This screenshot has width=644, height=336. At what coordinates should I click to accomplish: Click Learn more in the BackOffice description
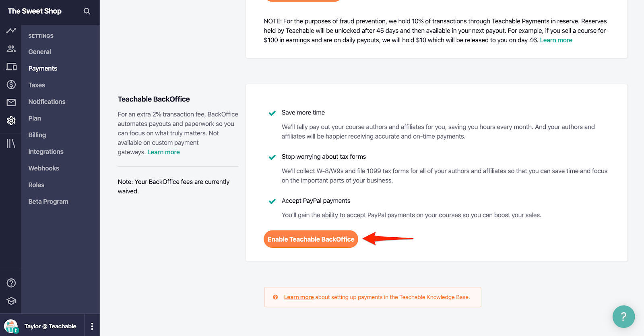(x=163, y=152)
